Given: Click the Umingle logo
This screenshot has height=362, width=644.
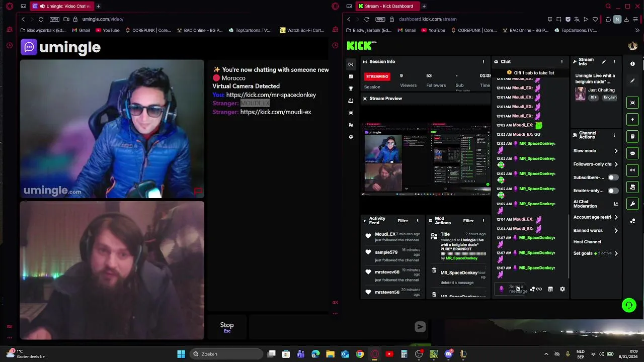Looking at the screenshot, I should tap(61, 47).
